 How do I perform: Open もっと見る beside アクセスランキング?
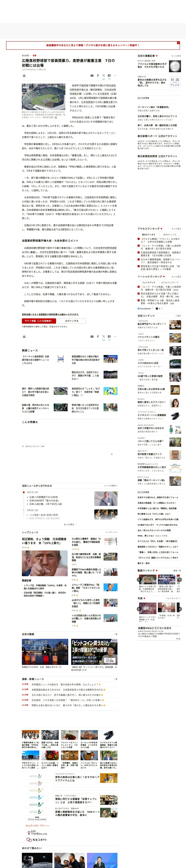(176, 229)
